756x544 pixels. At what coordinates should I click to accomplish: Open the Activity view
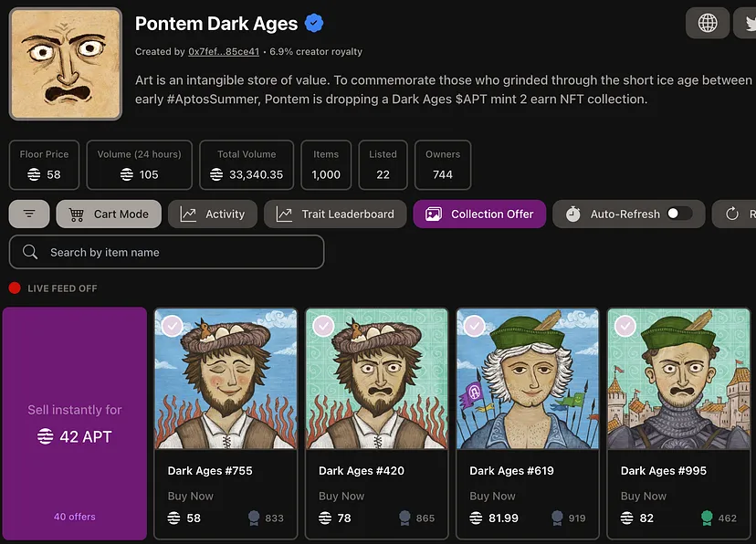213,214
